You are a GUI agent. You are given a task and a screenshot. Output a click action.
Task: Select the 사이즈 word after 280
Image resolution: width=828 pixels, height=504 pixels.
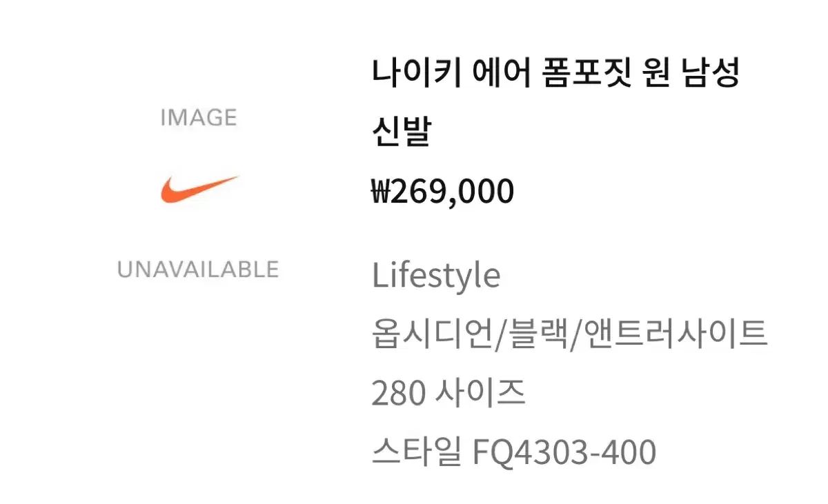pos(482,394)
